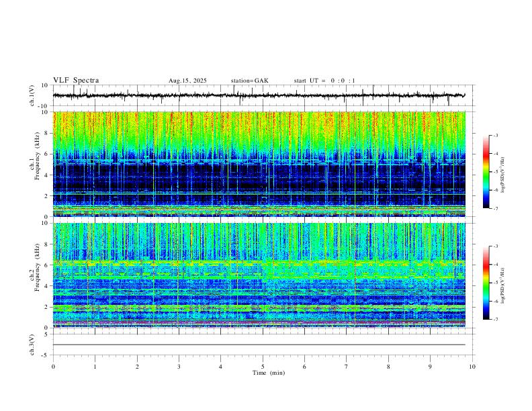Viewport: 532px width, 411px height.
Task: Click time axis tick label "8"
Action: (x=388, y=367)
